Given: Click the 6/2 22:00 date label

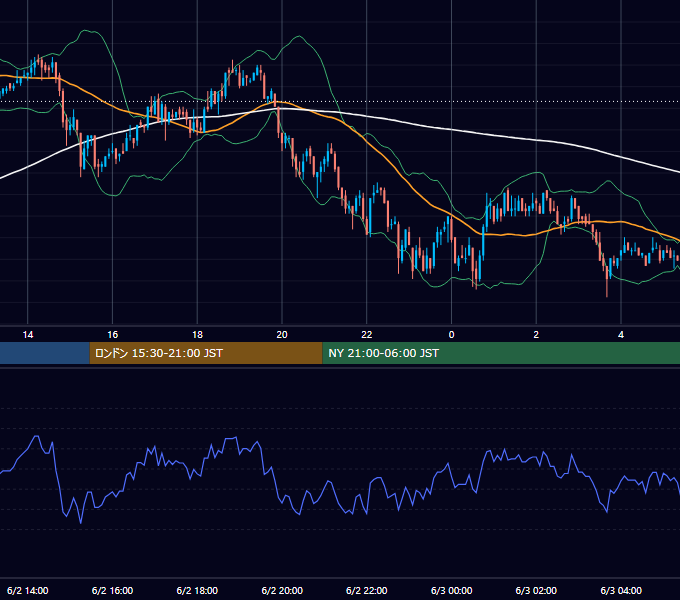Looking at the screenshot, I should click(x=367, y=590).
